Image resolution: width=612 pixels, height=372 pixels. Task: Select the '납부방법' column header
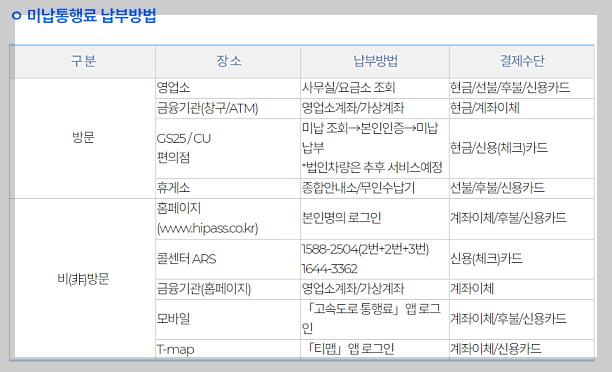point(375,61)
